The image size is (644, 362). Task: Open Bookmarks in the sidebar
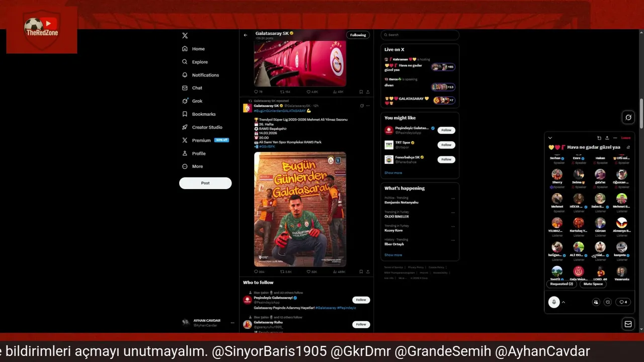click(199, 114)
